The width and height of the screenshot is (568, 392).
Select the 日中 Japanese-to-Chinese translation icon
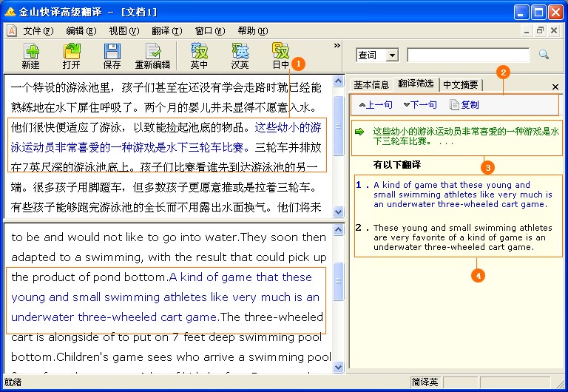tap(281, 55)
